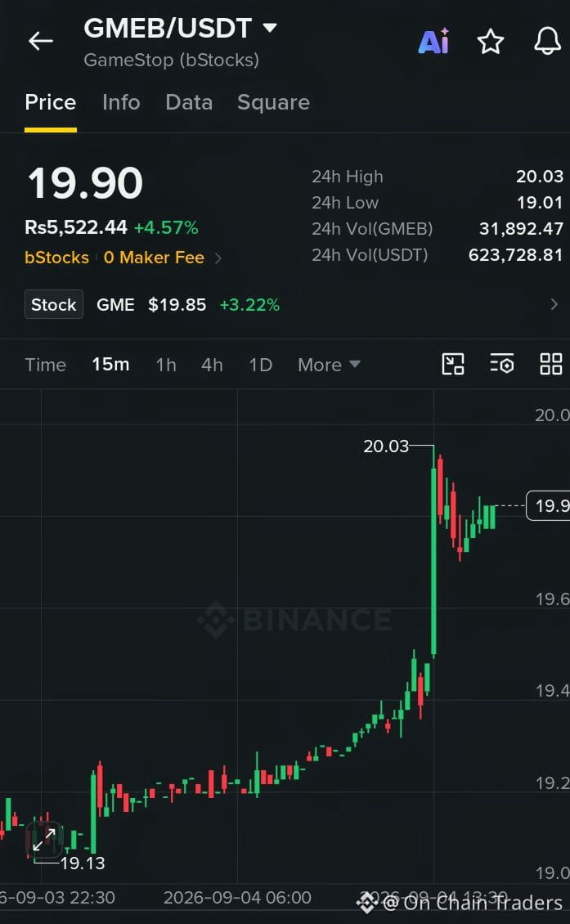Tap the bStocks link

pos(56,258)
